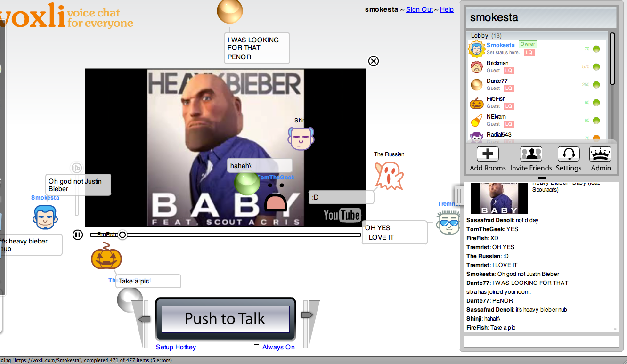Click the 'I WAS LOOKING FOR THAT PENOR' bubble
This screenshot has height=364, width=627.
[x=257, y=48]
